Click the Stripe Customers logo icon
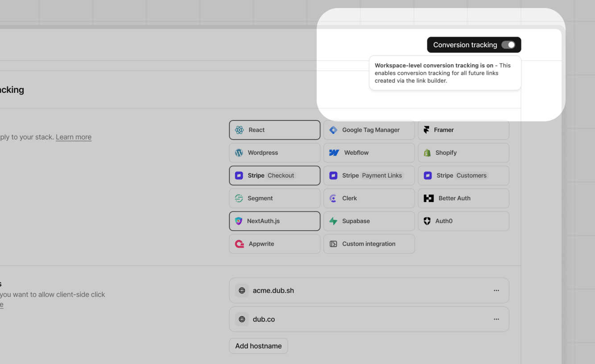This screenshot has width=595, height=364. tap(428, 175)
